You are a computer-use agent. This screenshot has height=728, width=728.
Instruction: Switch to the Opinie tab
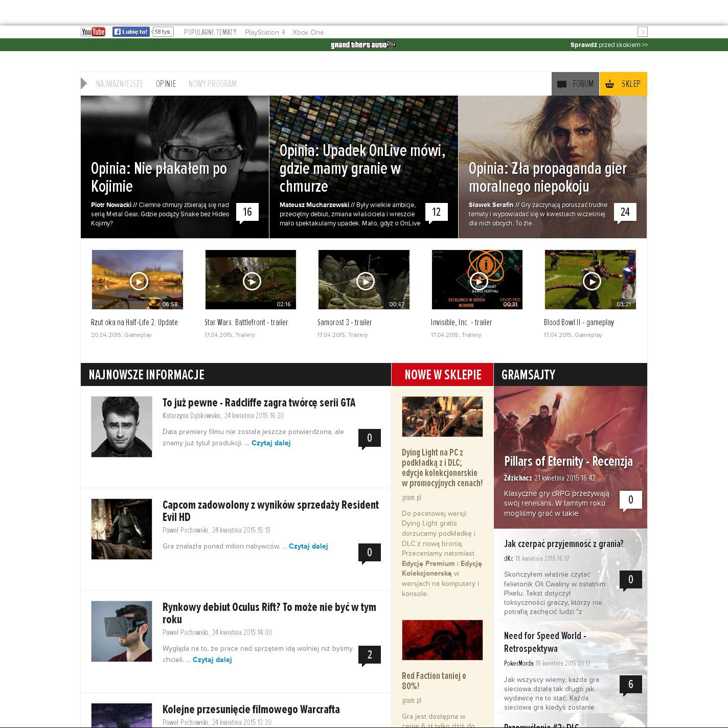[166, 84]
